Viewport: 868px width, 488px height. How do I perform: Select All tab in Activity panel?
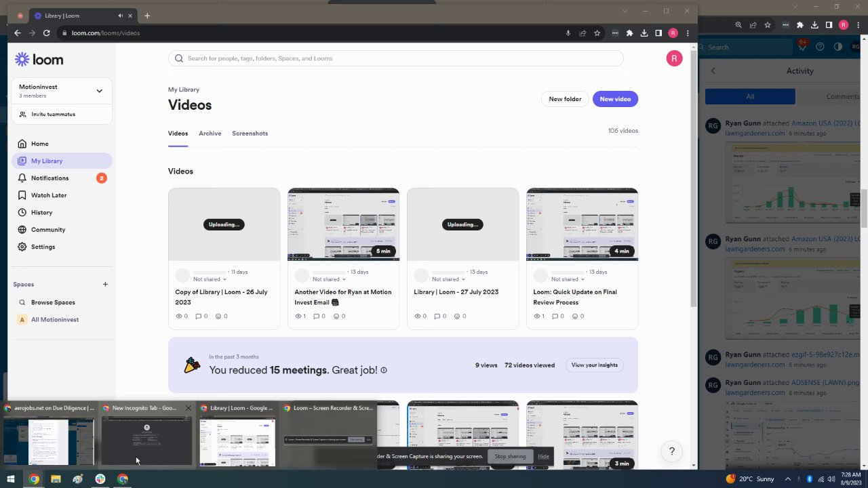pos(750,96)
